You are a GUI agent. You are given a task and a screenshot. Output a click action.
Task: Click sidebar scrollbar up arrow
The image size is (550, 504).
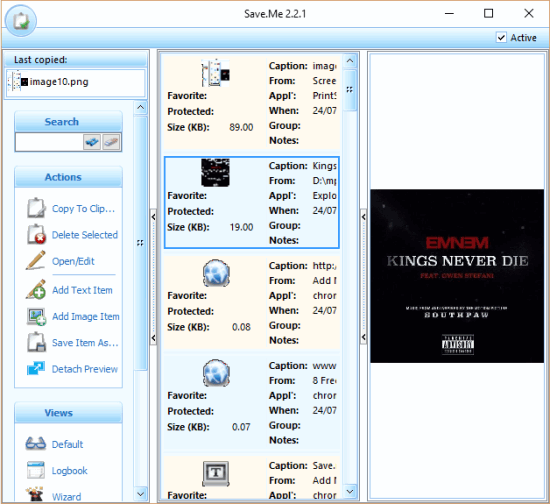(141, 107)
